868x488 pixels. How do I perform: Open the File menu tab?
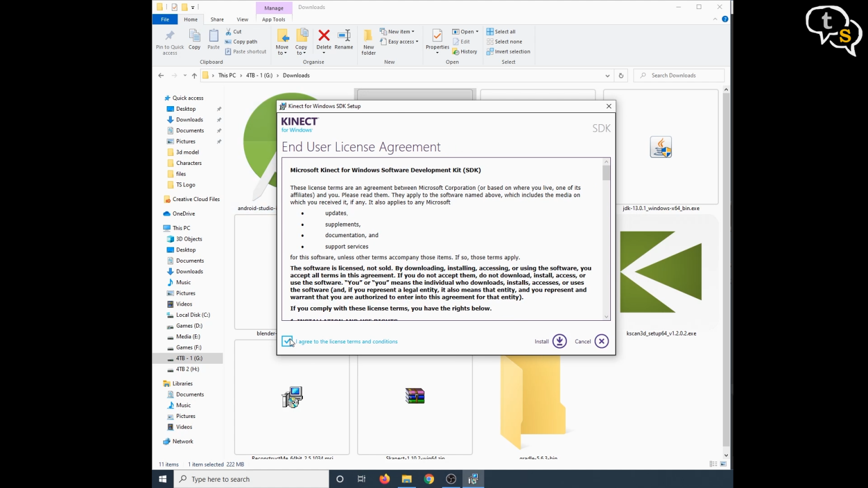click(x=165, y=19)
